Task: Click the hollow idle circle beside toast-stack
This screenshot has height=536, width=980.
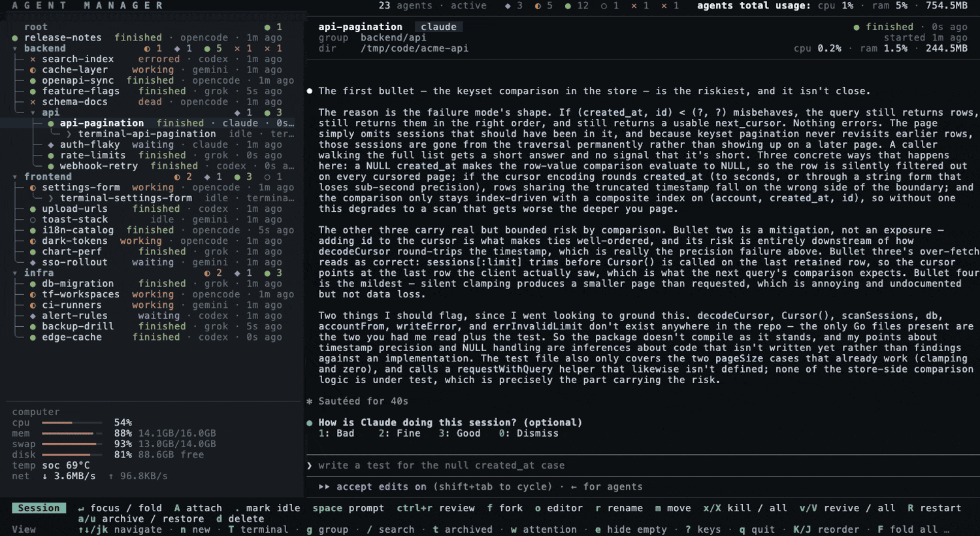Action: (33, 220)
